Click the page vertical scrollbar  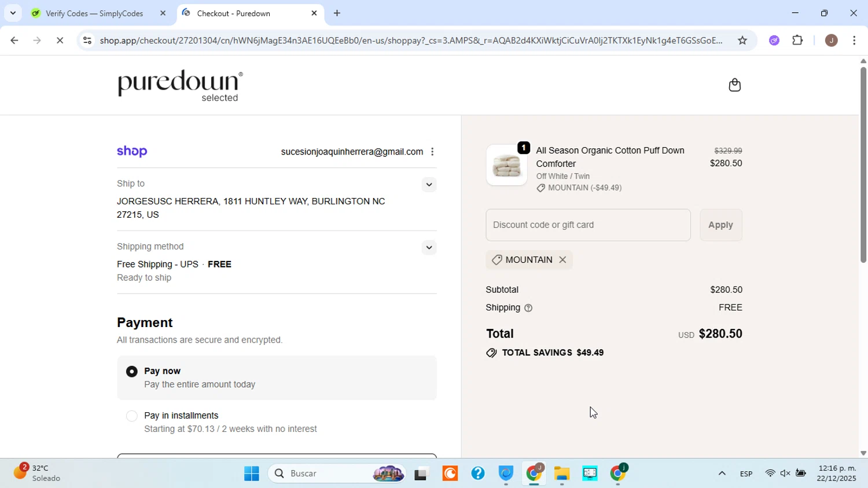tap(863, 165)
